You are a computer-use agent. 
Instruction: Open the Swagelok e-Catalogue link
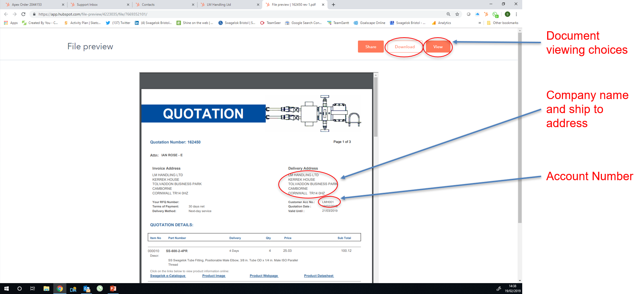click(168, 276)
